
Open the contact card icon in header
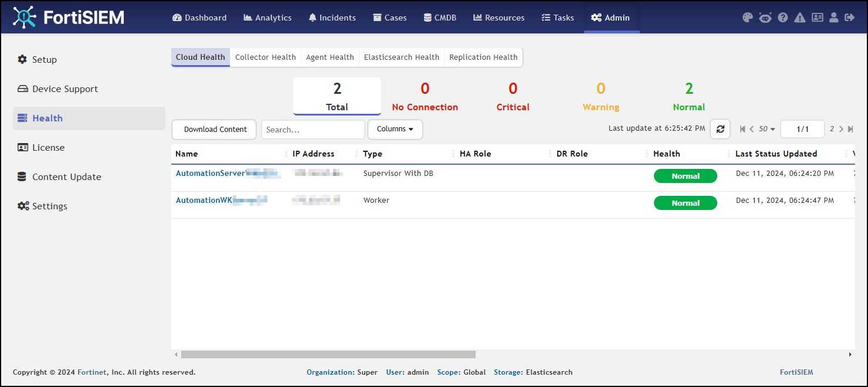pos(817,18)
